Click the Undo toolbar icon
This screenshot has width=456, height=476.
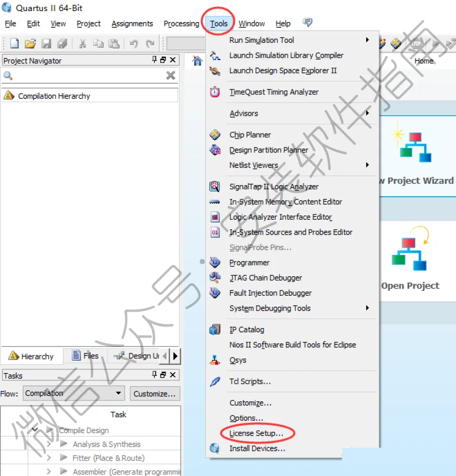(134, 44)
